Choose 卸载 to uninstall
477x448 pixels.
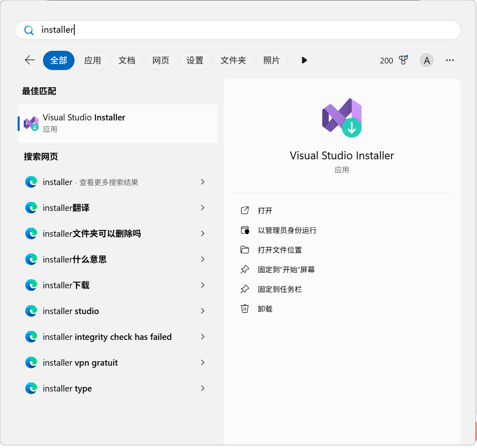265,309
